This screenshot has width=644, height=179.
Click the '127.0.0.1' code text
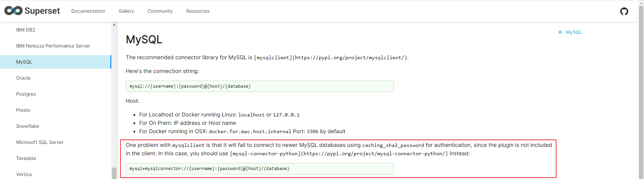coord(286,115)
